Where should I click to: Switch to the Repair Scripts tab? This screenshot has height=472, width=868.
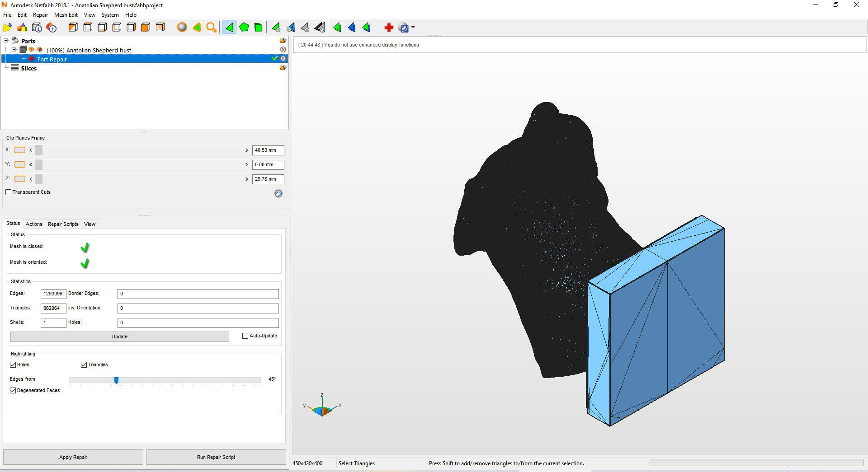pyautogui.click(x=63, y=224)
